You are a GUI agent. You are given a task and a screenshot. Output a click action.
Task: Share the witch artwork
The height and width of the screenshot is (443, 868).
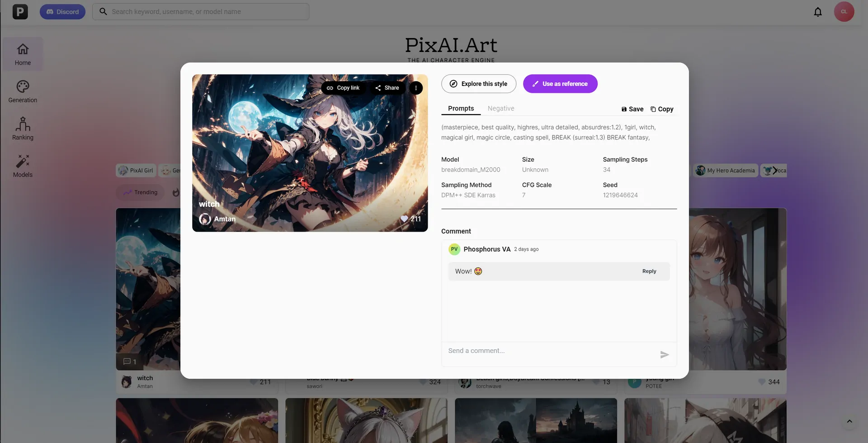pos(387,88)
